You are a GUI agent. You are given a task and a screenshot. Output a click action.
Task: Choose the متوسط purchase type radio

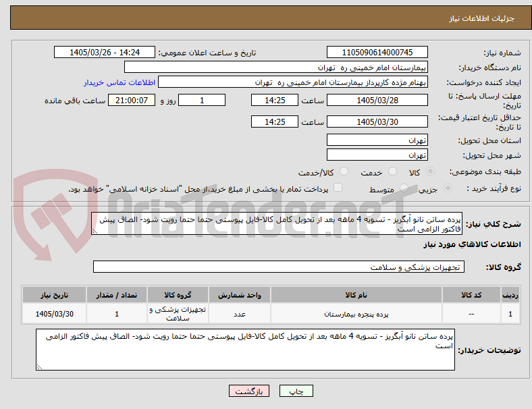(404, 188)
